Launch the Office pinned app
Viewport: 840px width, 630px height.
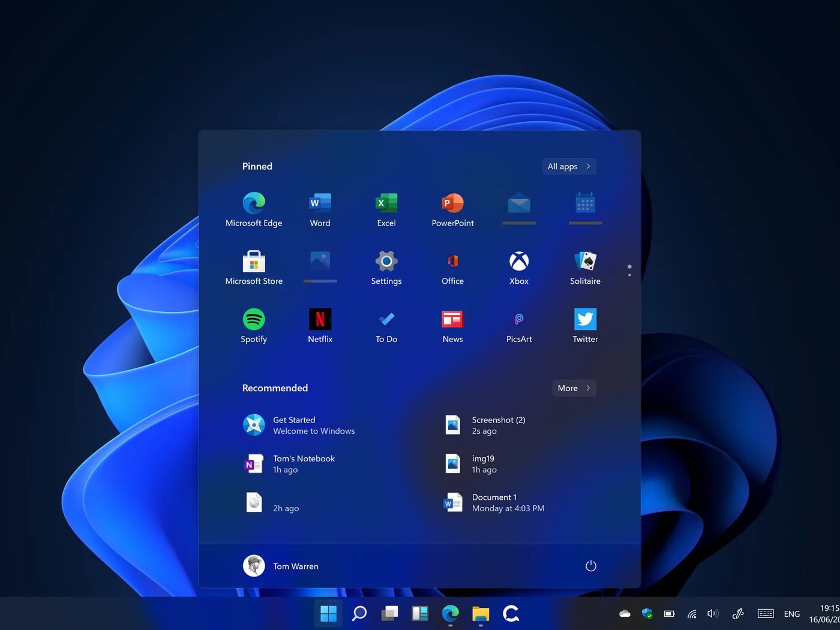(x=452, y=268)
